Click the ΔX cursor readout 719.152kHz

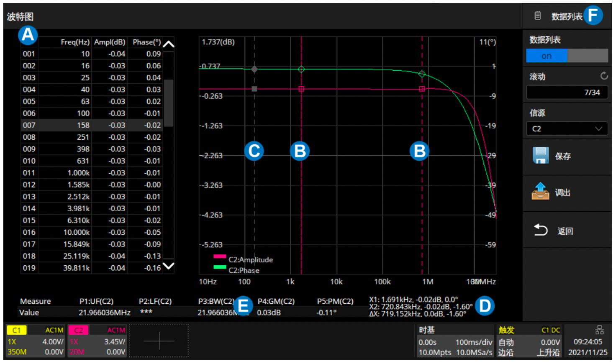pyautogui.click(x=418, y=314)
